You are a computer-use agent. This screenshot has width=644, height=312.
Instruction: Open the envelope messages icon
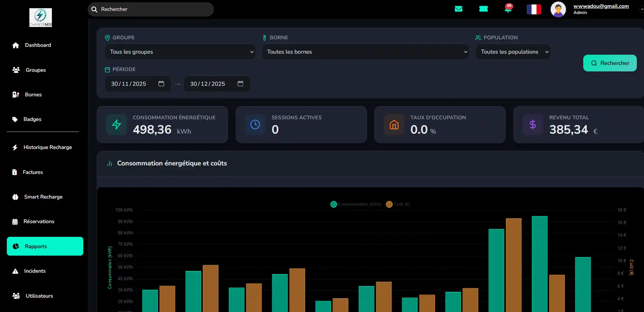(458, 9)
